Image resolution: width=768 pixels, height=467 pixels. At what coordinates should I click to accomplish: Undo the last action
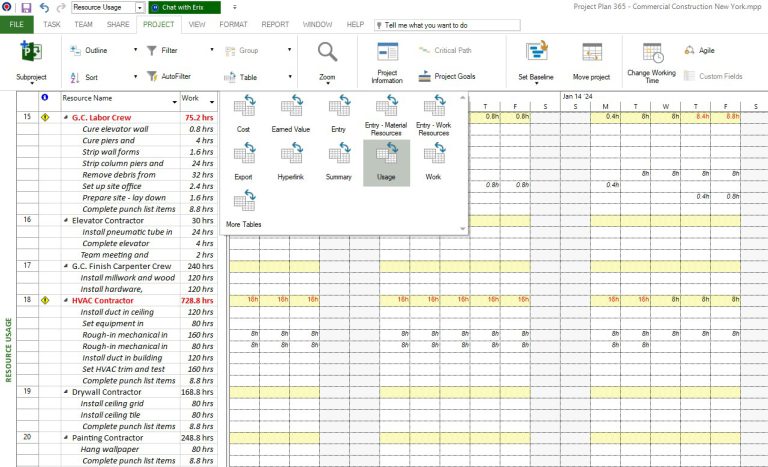pos(44,7)
